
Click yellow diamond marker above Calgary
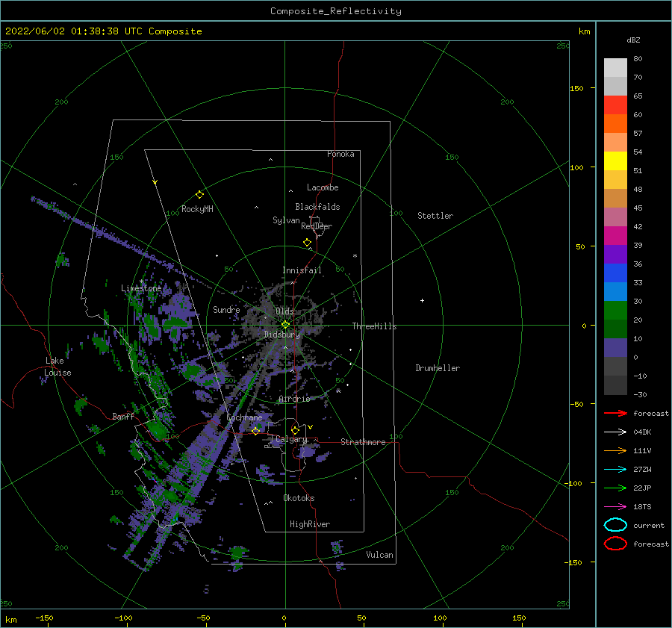(295, 430)
